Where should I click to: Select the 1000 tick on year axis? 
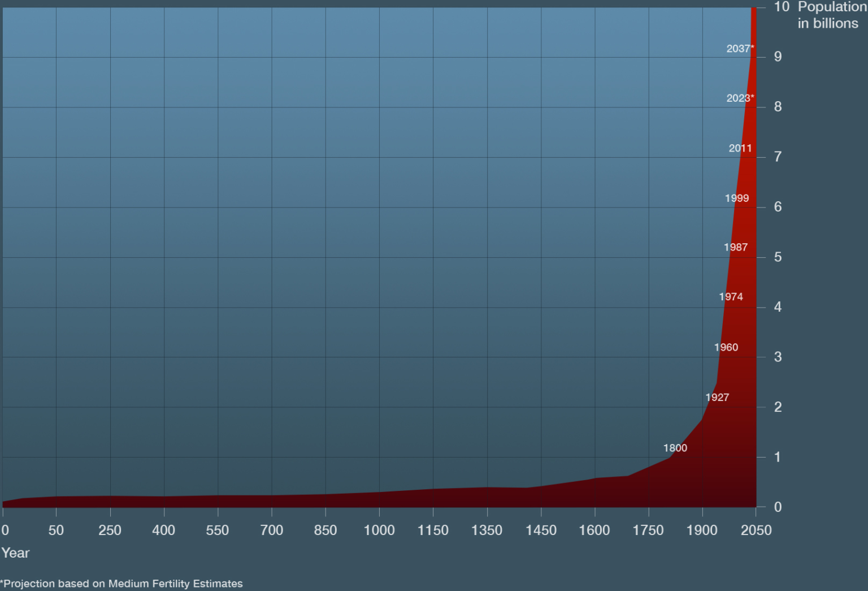tap(379, 530)
